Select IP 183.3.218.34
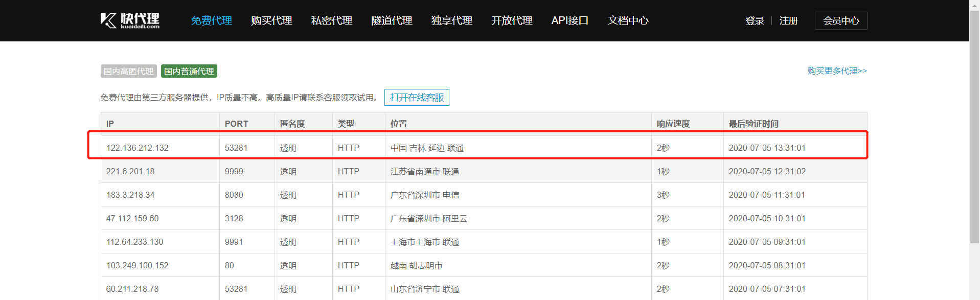The height and width of the screenshot is (300, 980). [x=130, y=195]
